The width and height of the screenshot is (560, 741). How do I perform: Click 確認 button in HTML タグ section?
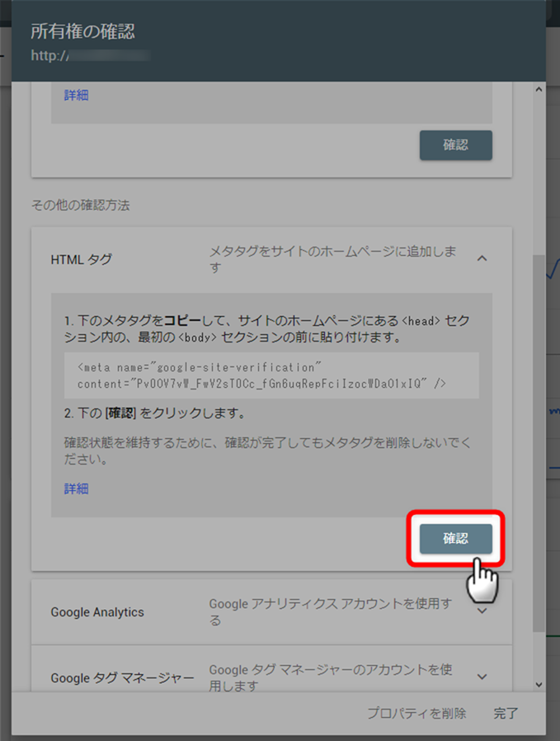455,538
